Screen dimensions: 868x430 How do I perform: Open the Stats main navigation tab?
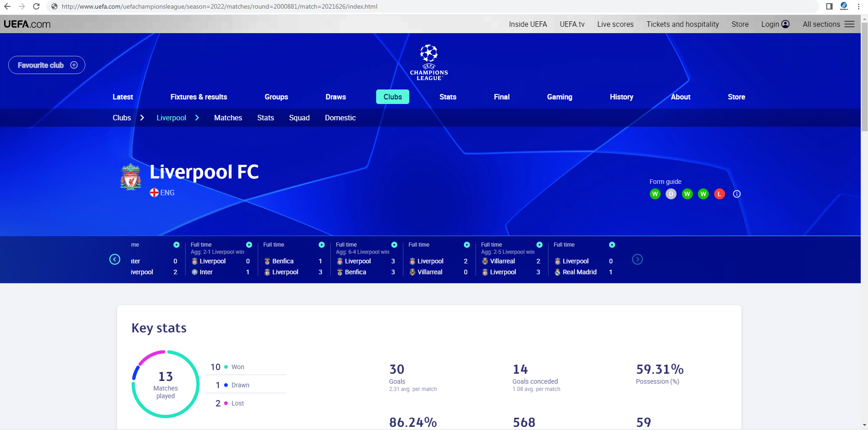click(448, 97)
